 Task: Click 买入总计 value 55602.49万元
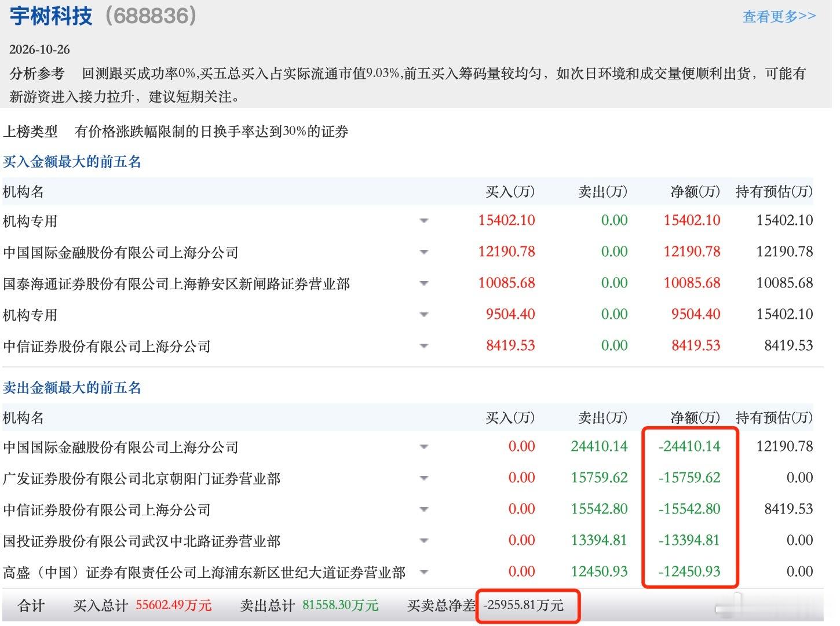tap(174, 606)
